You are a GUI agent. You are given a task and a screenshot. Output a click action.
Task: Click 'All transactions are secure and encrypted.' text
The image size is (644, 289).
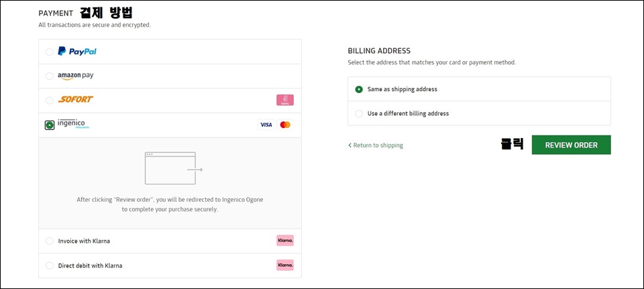click(95, 25)
